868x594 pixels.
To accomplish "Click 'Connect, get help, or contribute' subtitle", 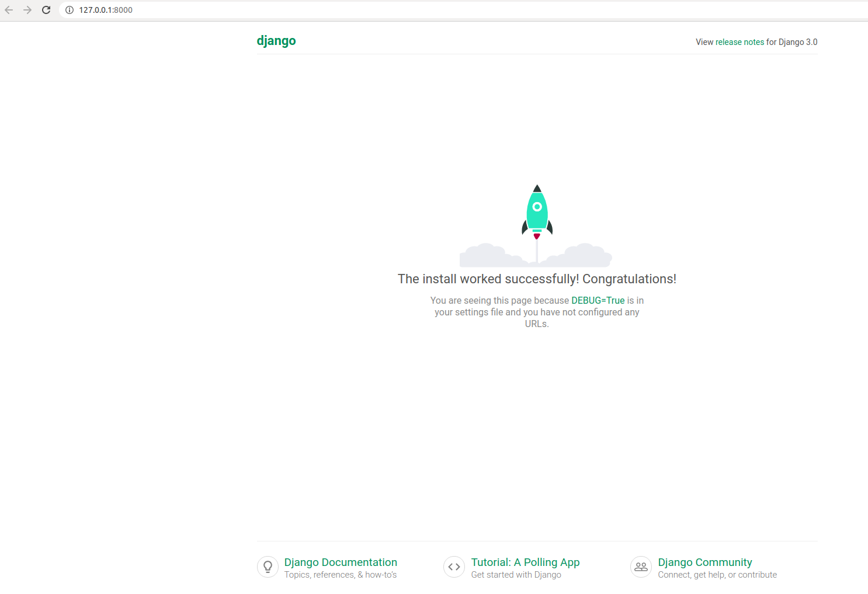I will click(717, 575).
